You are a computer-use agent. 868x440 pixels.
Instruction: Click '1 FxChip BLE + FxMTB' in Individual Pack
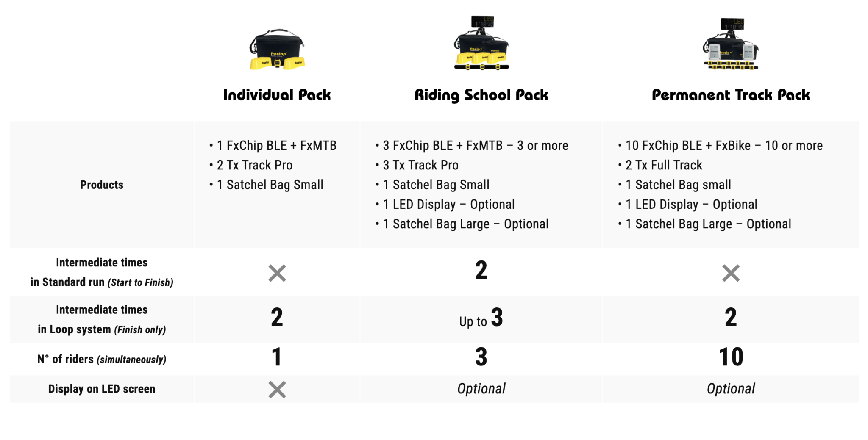[276, 146]
